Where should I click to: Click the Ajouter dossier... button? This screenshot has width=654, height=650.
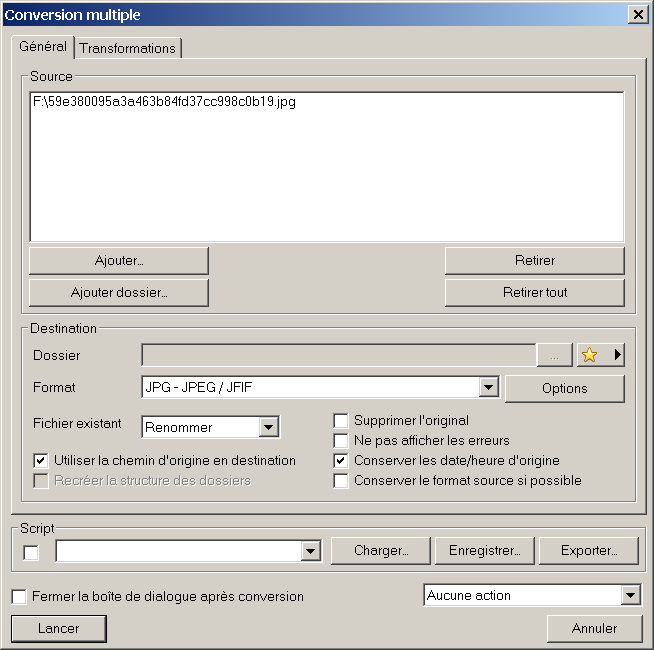click(x=119, y=292)
